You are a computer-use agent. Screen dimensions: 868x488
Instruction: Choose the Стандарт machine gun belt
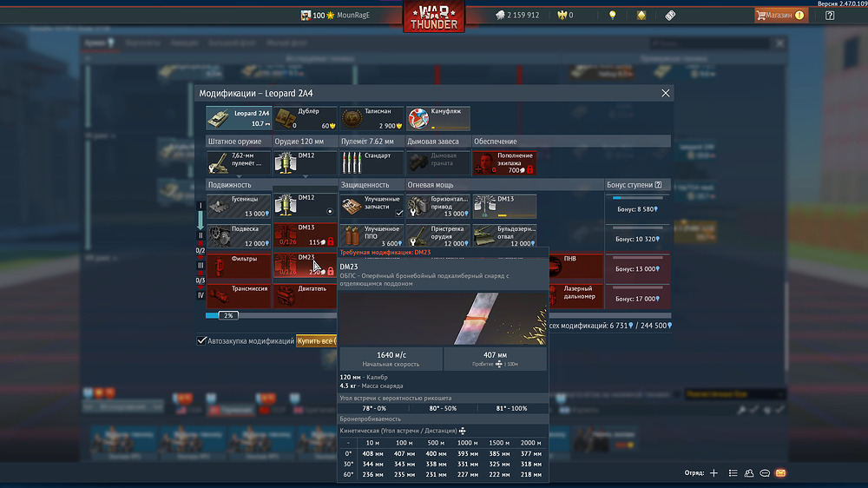(x=372, y=163)
